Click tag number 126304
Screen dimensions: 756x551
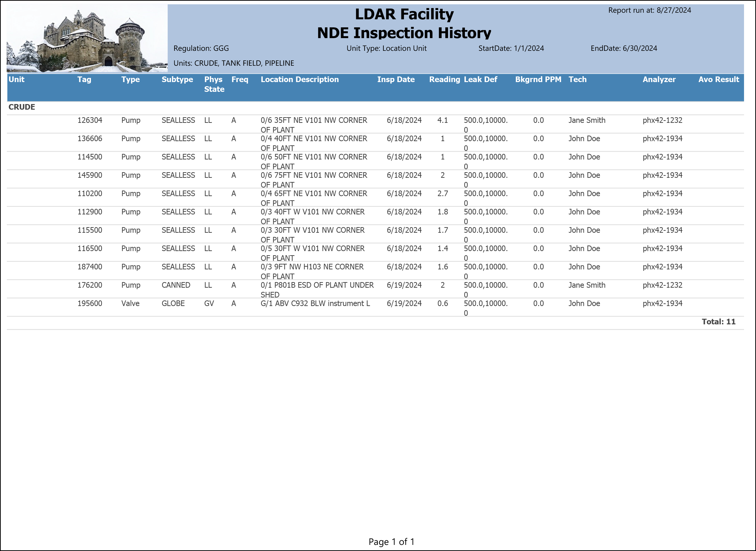point(90,120)
